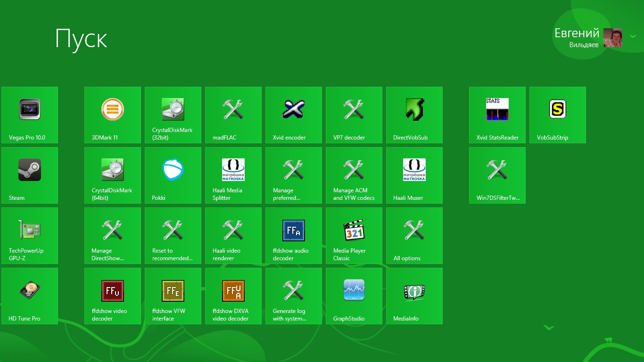The height and width of the screenshot is (362, 644).
Task: Open Generate log with system tile
Action: point(294,296)
